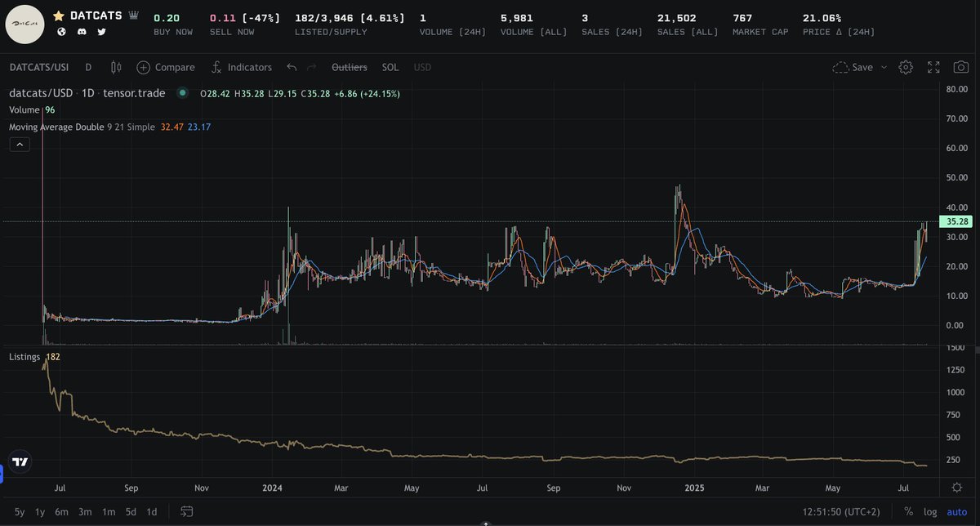Click the SALES [ALL] value 21,502
Screen dimensions: 980x526
pos(676,17)
